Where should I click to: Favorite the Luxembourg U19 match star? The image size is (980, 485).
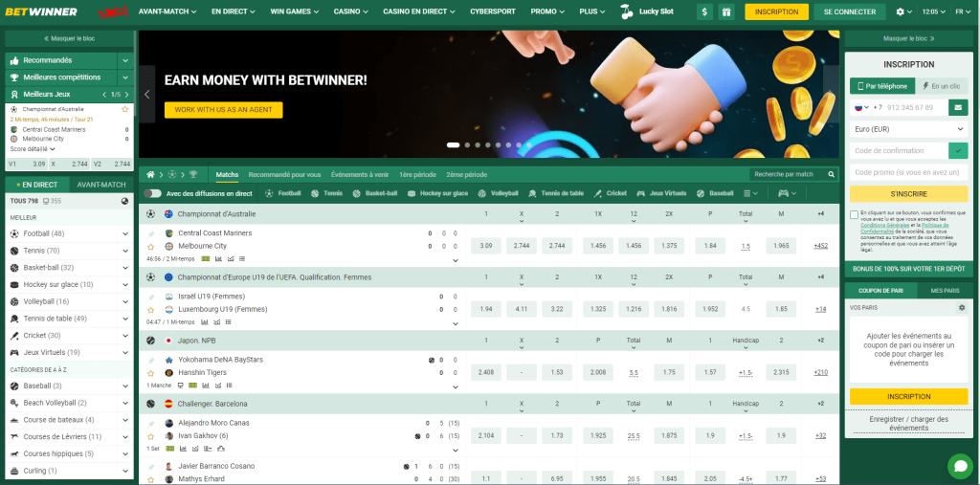(150, 309)
